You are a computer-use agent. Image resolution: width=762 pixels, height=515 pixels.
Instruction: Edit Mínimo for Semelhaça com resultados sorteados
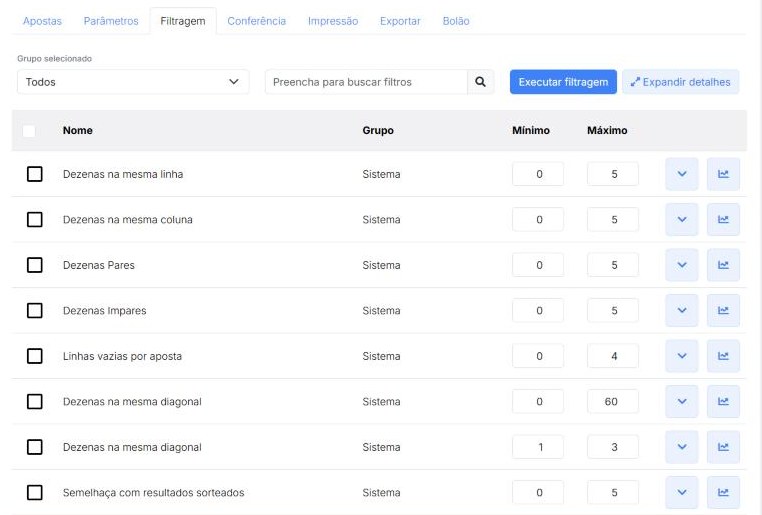point(538,492)
